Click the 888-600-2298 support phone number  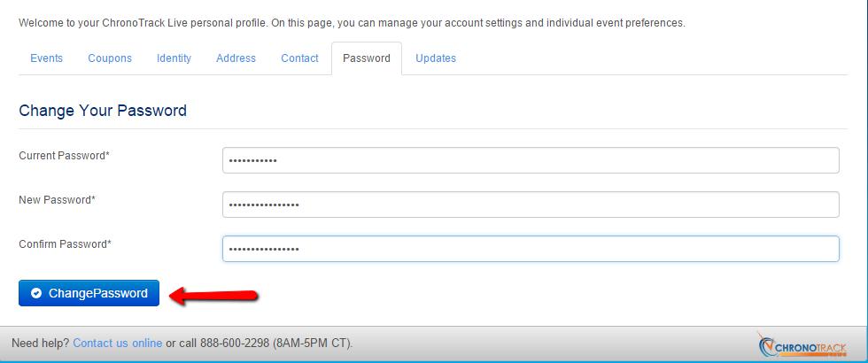(x=235, y=344)
